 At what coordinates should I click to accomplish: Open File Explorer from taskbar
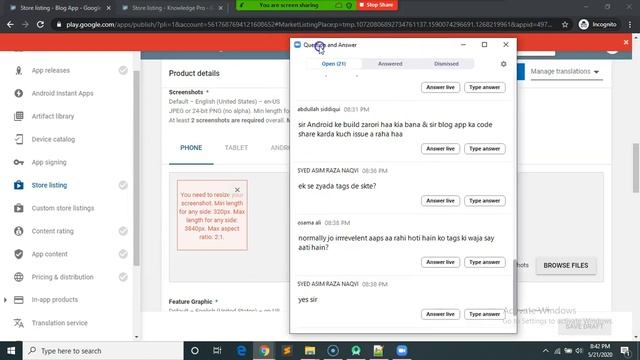[x=310, y=351]
